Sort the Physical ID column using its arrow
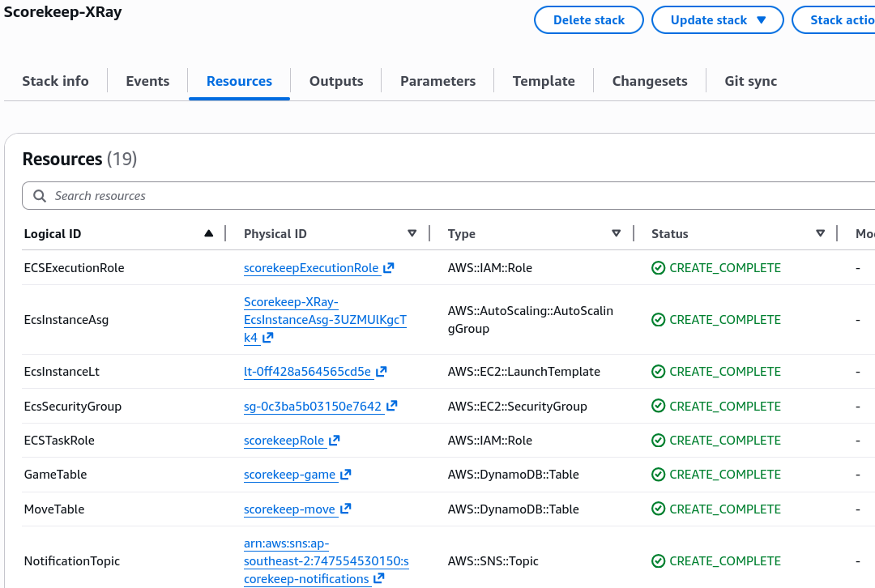Viewport: 875px width, 588px height. [412, 233]
